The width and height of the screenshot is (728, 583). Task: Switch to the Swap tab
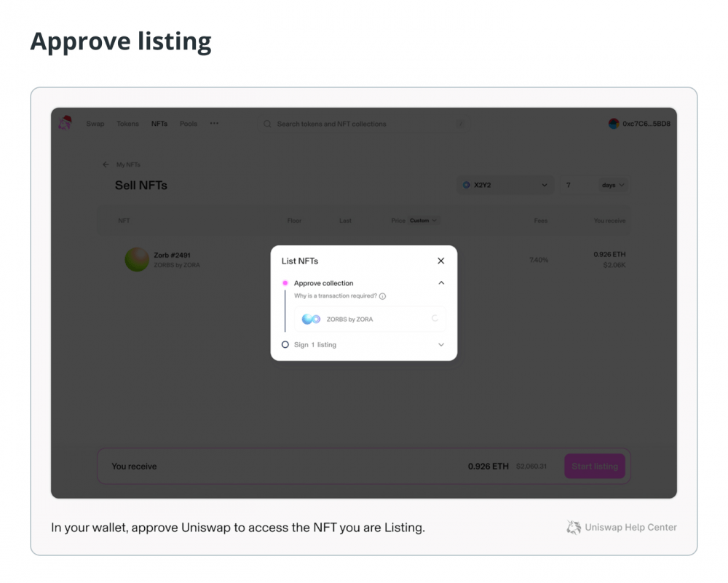click(95, 124)
